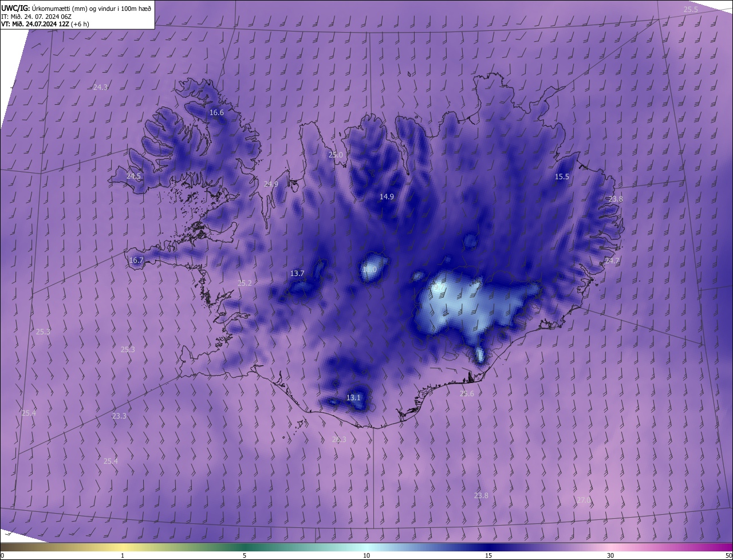Viewport: 733px width, 560px height.
Task: Select the 24.7 value label
Action: tap(612, 261)
